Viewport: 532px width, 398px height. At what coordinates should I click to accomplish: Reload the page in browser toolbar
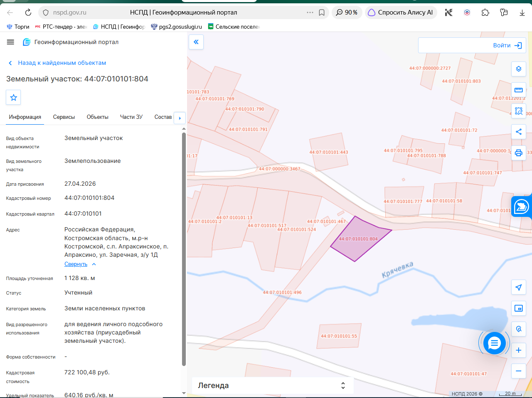click(x=28, y=12)
